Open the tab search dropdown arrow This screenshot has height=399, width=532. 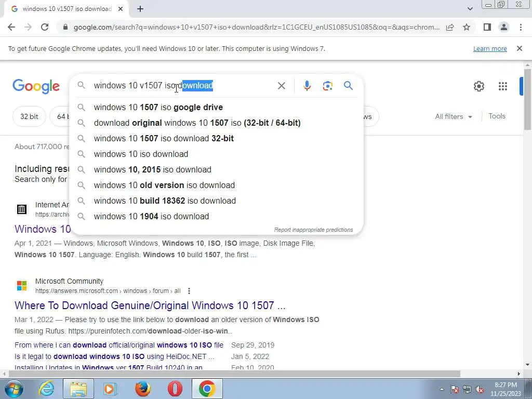(x=470, y=9)
